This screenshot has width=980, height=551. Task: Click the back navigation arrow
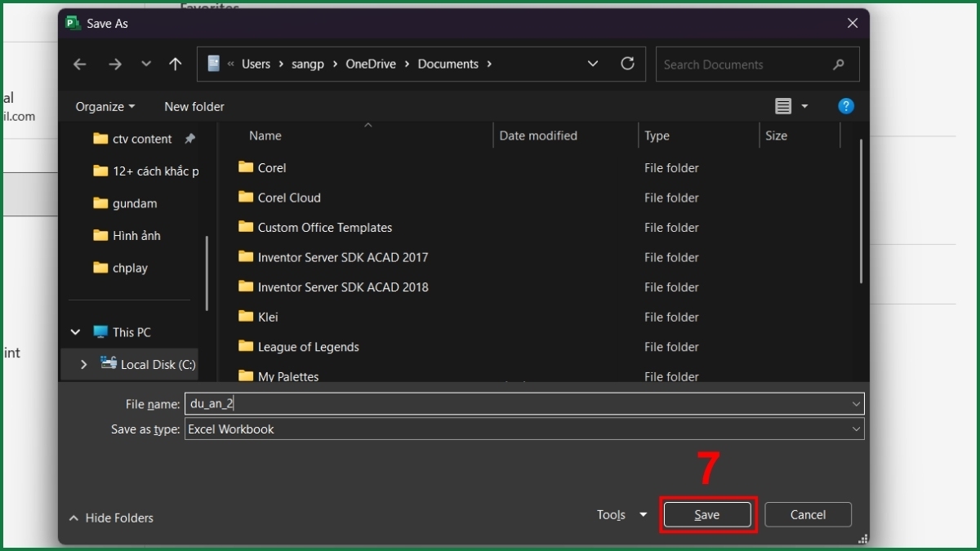pyautogui.click(x=79, y=64)
